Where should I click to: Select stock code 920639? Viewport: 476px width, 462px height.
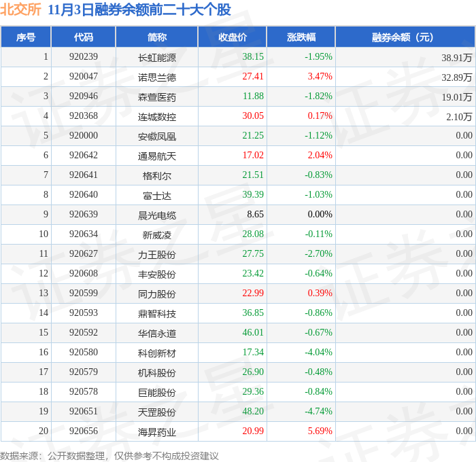tap(84, 215)
